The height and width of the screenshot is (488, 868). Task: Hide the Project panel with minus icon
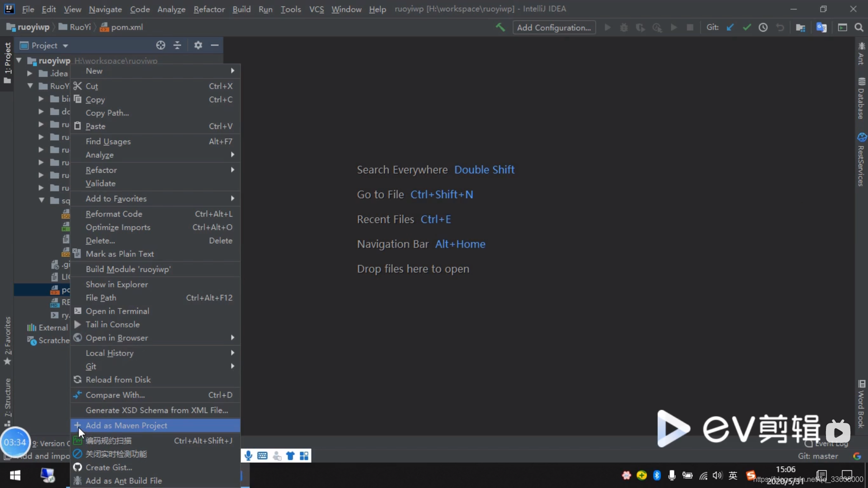pyautogui.click(x=215, y=45)
